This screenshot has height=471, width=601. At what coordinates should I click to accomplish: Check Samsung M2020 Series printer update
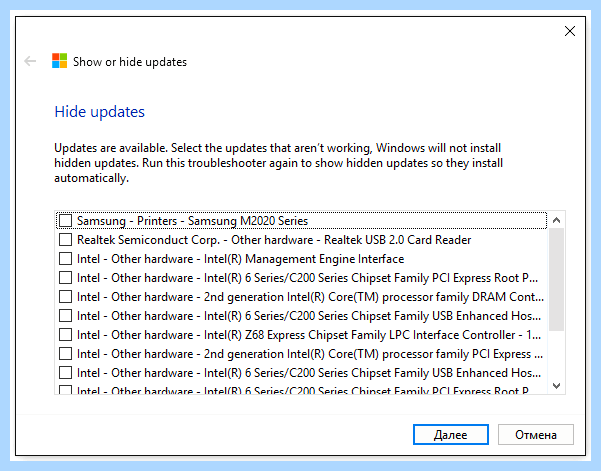pos(66,221)
